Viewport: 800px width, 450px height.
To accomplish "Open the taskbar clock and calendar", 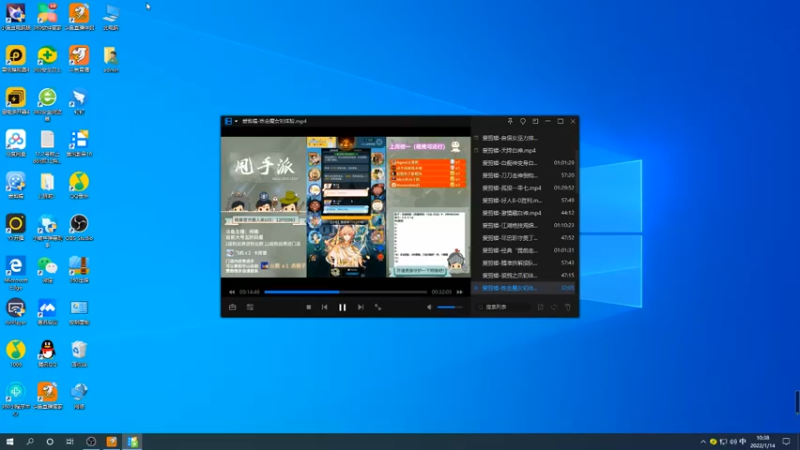I will tap(763, 442).
